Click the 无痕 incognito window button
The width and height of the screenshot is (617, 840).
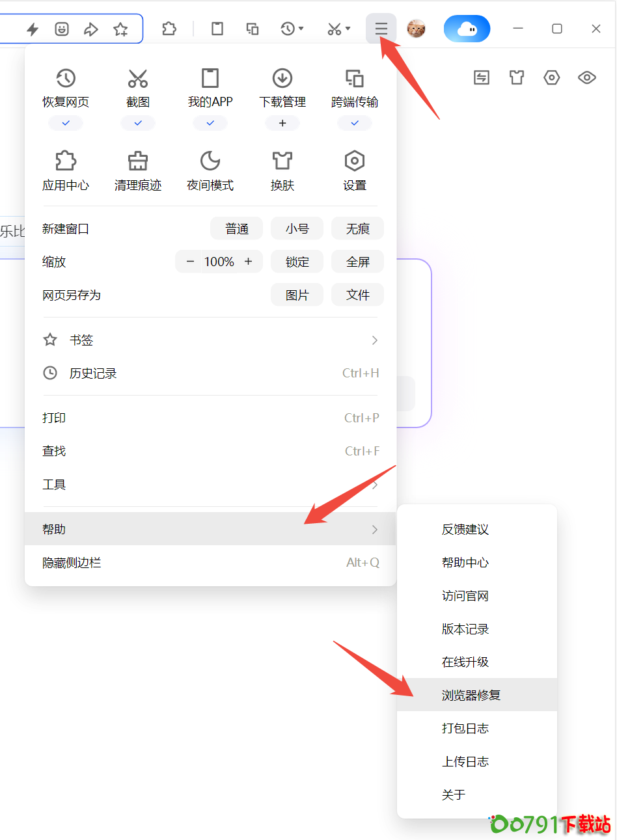pyautogui.click(x=357, y=229)
